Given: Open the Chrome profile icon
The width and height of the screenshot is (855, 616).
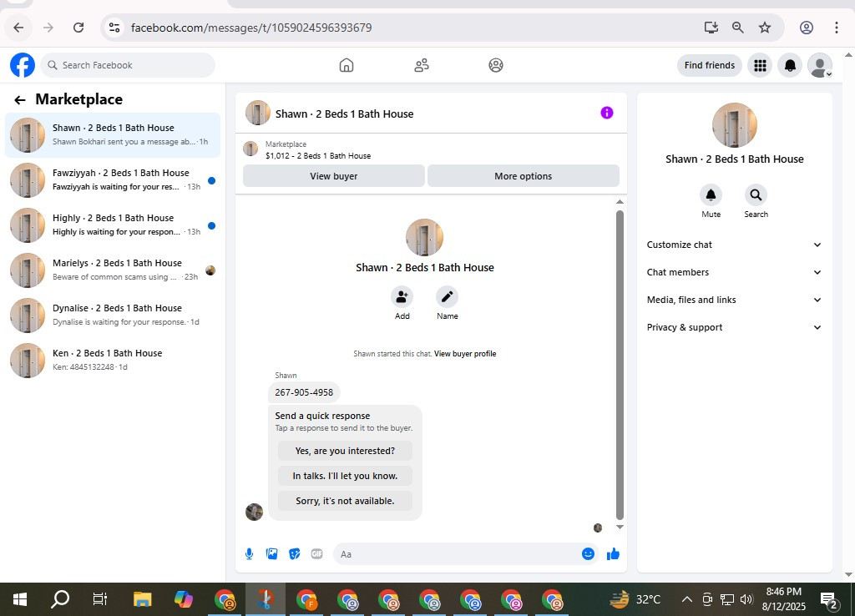Looking at the screenshot, I should [807, 28].
